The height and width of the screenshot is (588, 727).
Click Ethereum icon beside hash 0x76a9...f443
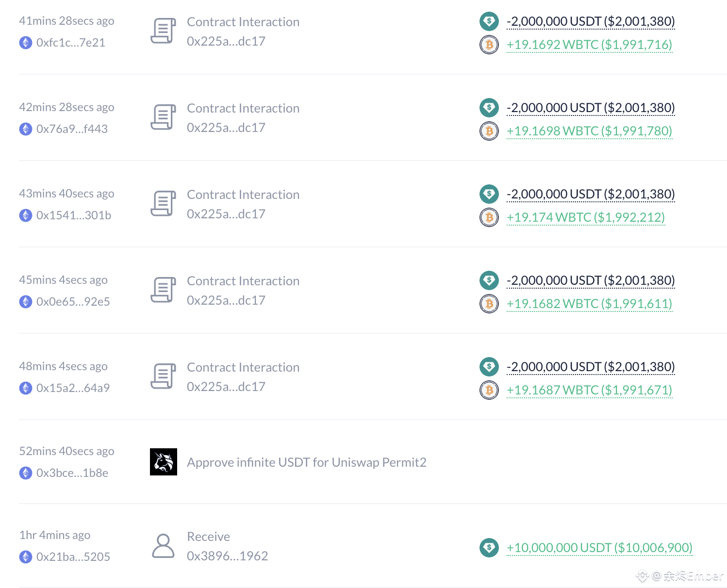pos(26,129)
